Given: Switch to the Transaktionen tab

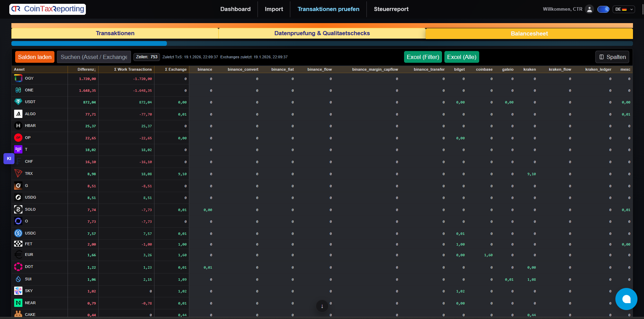Looking at the screenshot, I should click(115, 33).
